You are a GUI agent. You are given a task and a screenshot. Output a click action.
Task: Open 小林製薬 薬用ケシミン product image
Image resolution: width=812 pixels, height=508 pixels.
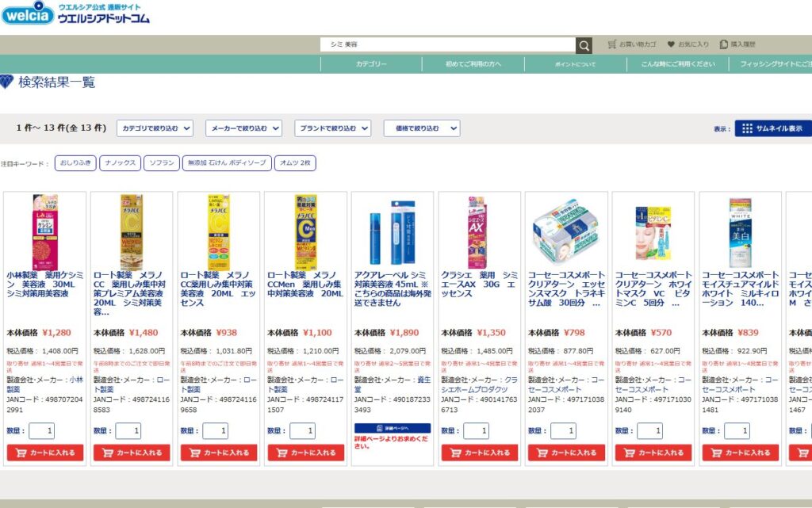point(45,231)
